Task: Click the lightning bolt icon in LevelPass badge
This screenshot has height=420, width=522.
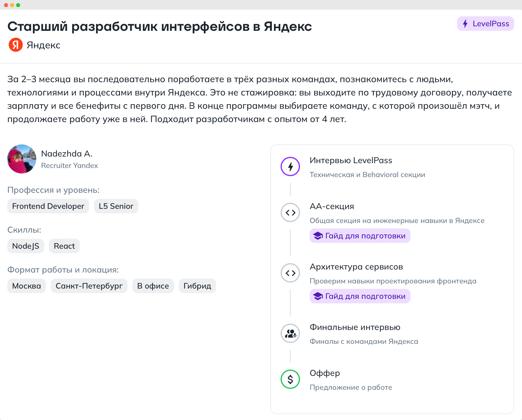Action: tap(465, 24)
